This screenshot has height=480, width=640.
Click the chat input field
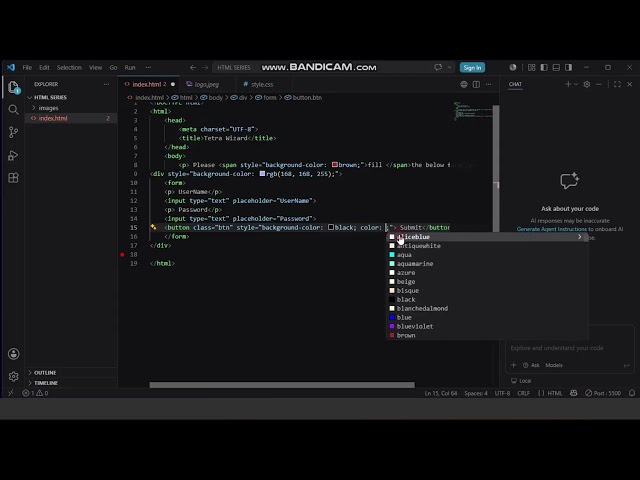(x=570, y=348)
